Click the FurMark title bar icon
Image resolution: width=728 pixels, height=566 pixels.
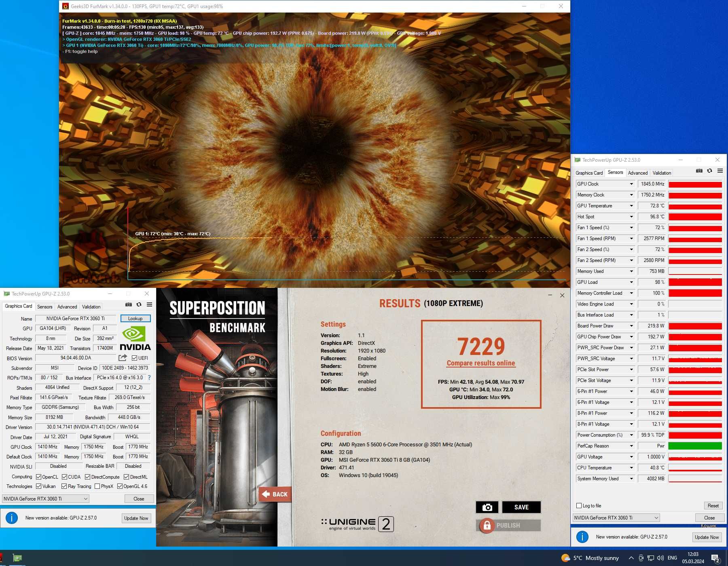[x=66, y=6]
